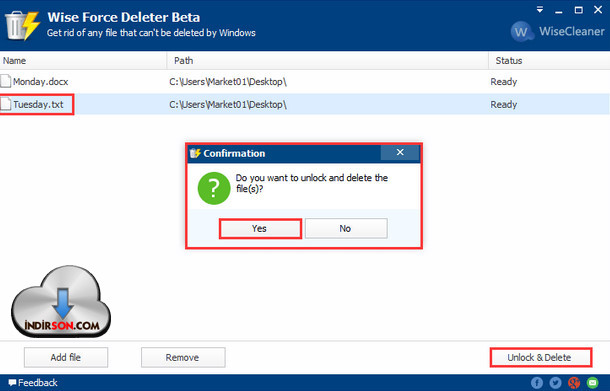Minimize the Wise Force Deleter window

pos(559,11)
